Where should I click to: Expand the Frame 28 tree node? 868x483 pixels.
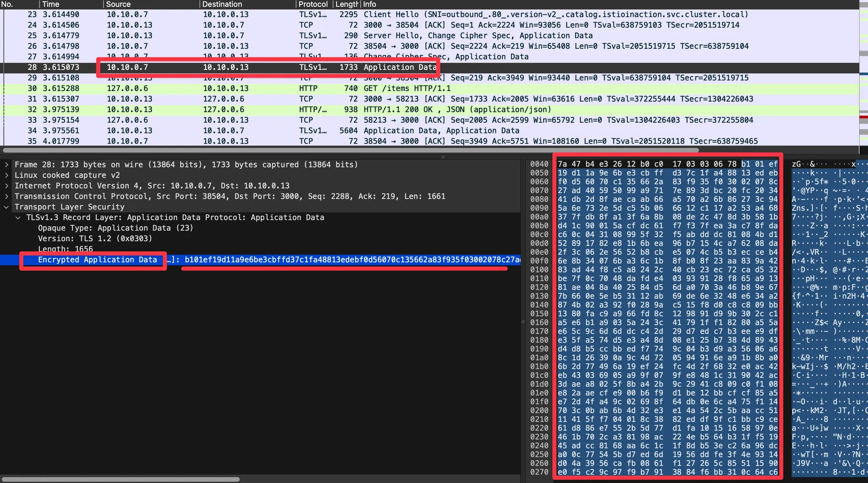click(6, 165)
